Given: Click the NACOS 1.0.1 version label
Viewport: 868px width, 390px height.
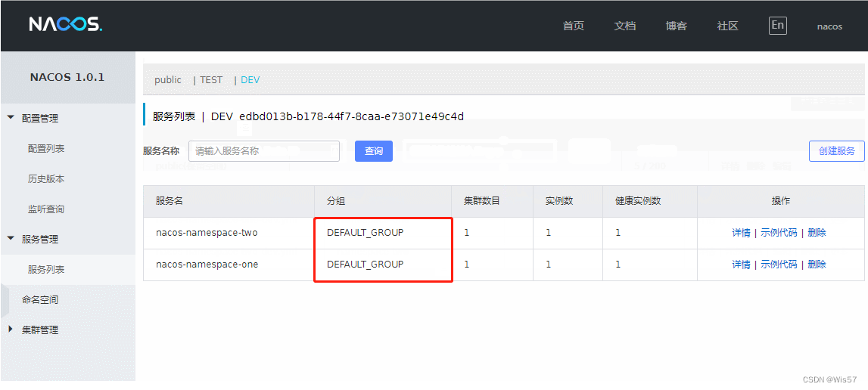Looking at the screenshot, I should pos(67,77).
